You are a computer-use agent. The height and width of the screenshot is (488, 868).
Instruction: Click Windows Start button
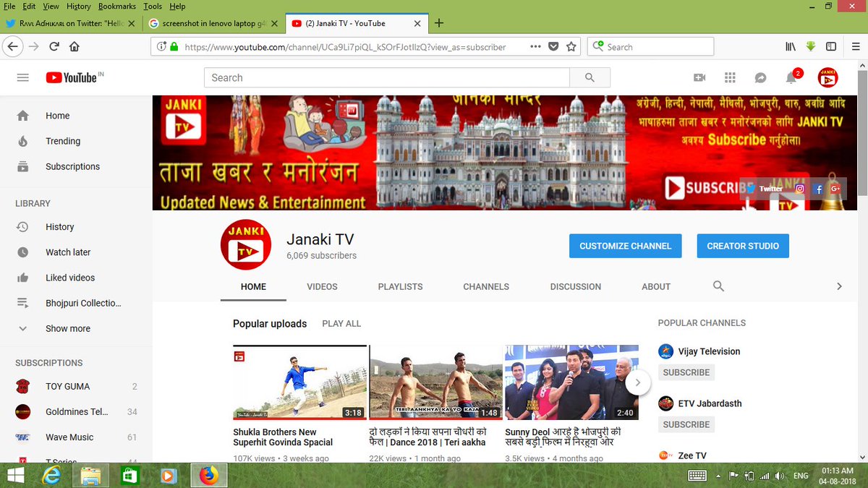point(15,475)
